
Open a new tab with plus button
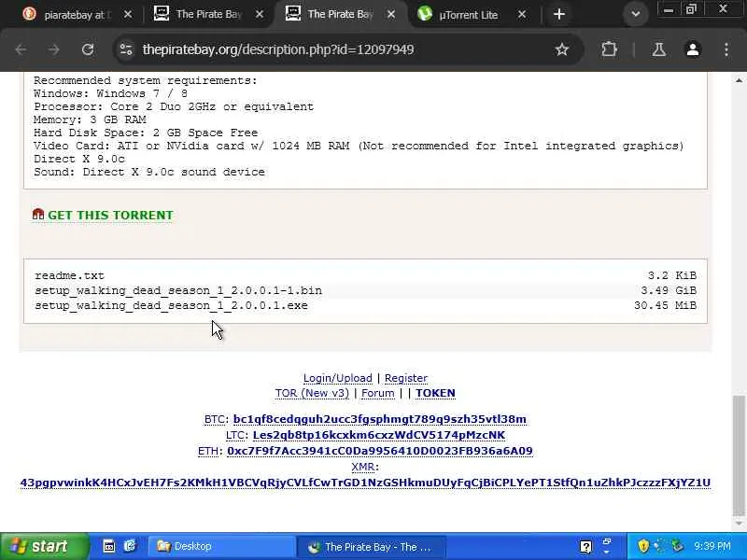[559, 15]
